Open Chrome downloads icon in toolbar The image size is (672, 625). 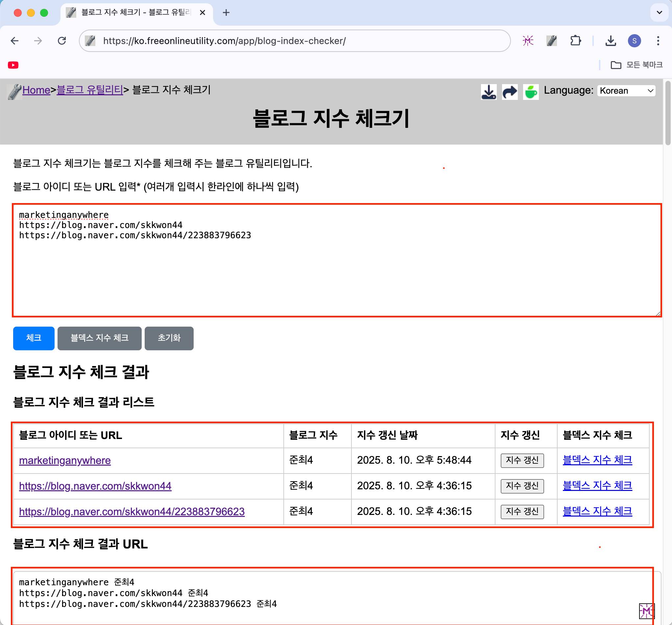611,41
